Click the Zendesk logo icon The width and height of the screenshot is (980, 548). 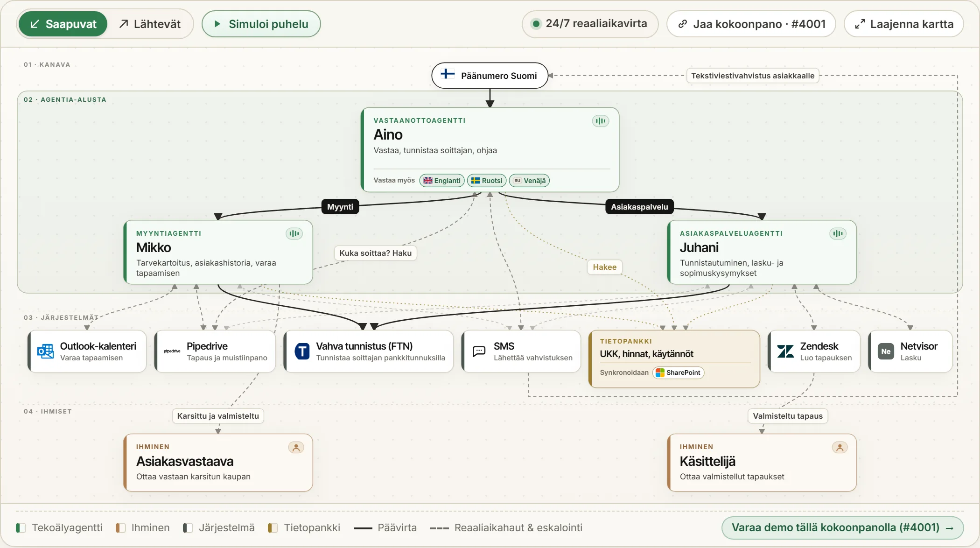tap(785, 351)
